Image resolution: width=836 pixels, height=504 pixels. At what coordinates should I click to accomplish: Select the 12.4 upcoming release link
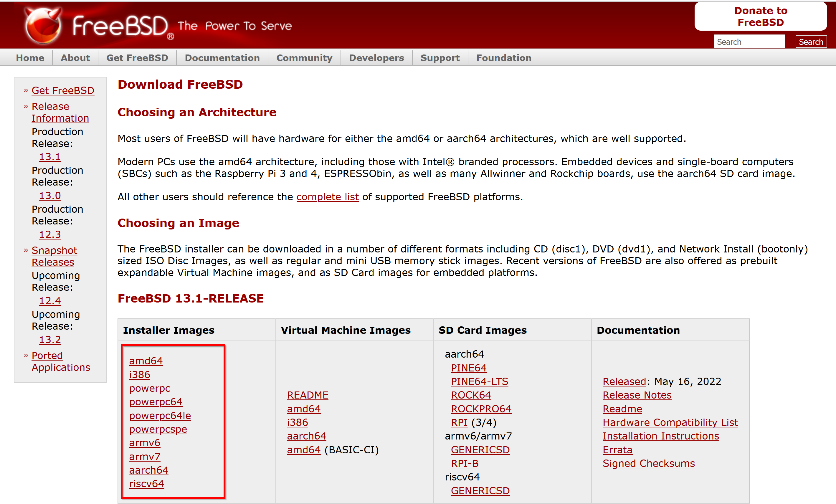coord(50,301)
